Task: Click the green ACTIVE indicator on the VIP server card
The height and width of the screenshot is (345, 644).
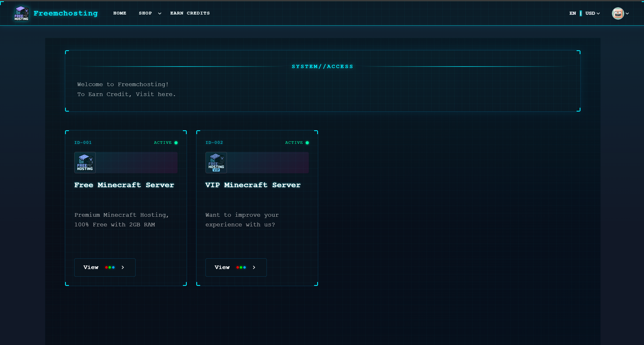Action: tap(307, 143)
